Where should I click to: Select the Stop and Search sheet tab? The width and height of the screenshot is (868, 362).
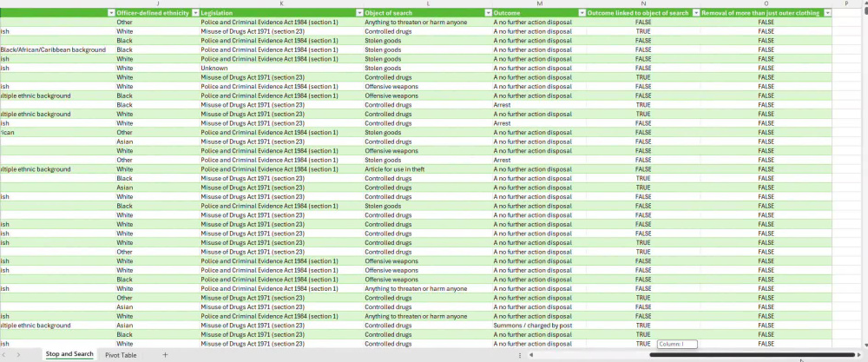coord(69,354)
